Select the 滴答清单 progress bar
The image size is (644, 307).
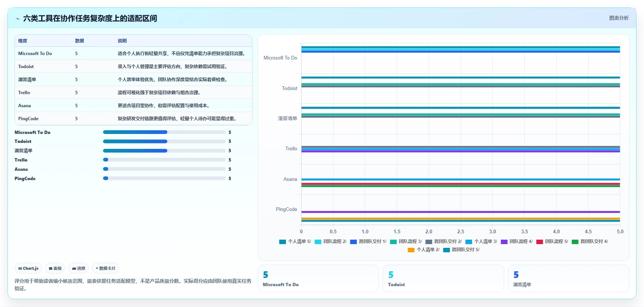164,151
